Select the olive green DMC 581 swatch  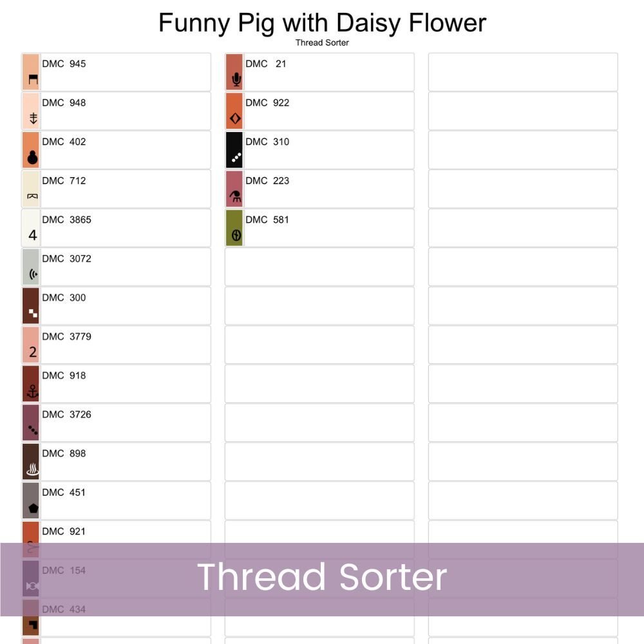(234, 228)
